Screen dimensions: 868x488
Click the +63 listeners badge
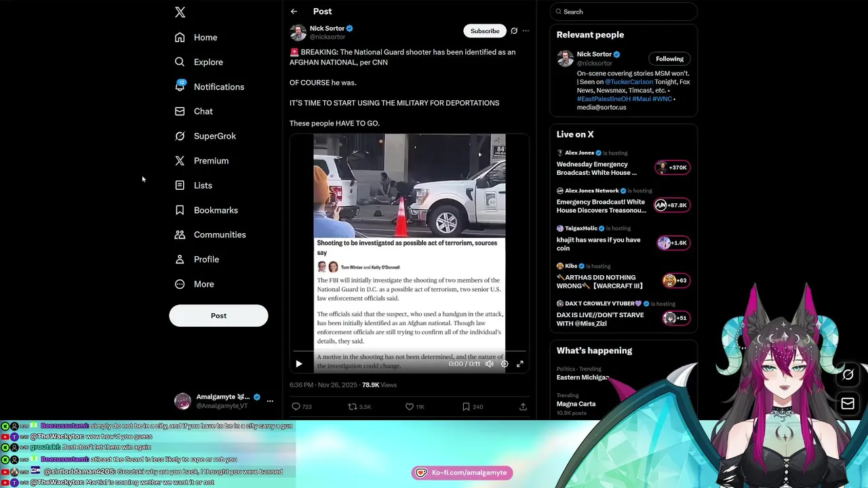[x=676, y=281]
